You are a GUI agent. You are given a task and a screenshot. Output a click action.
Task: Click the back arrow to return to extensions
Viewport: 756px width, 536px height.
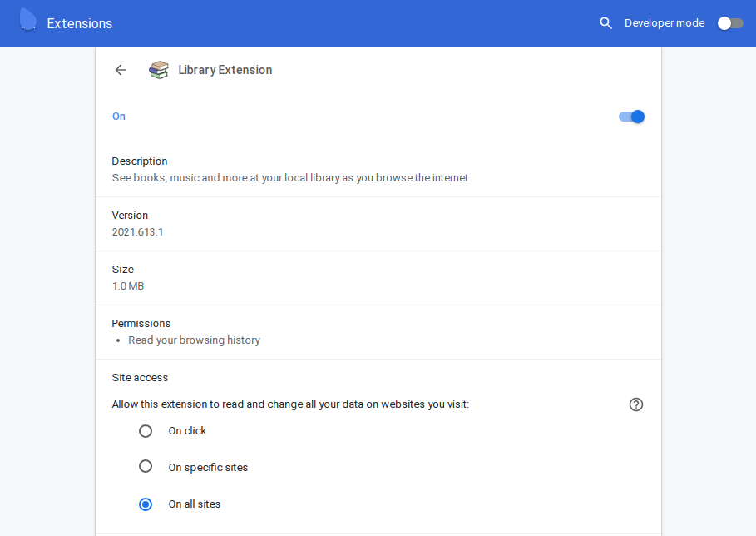click(121, 70)
